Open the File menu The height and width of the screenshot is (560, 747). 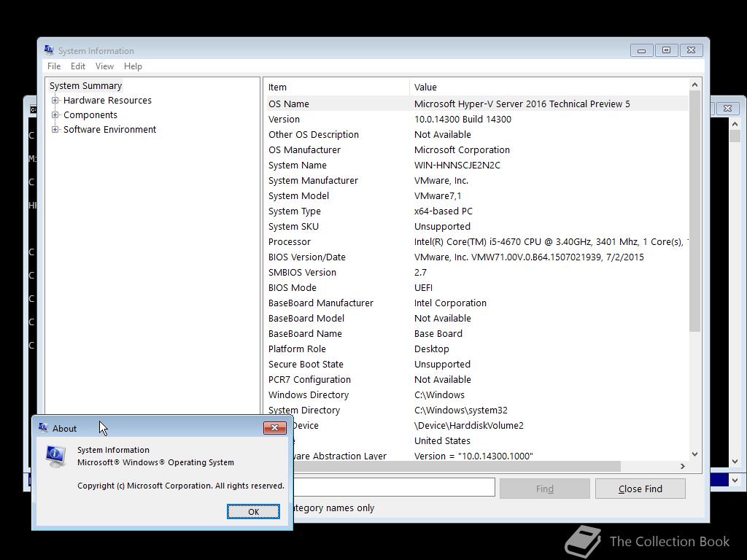click(54, 66)
